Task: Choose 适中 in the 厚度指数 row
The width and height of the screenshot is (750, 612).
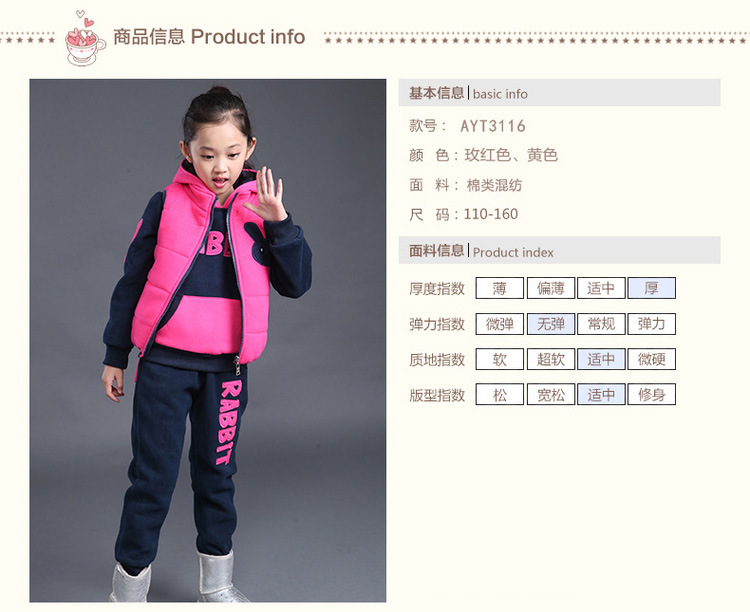Action: (601, 288)
